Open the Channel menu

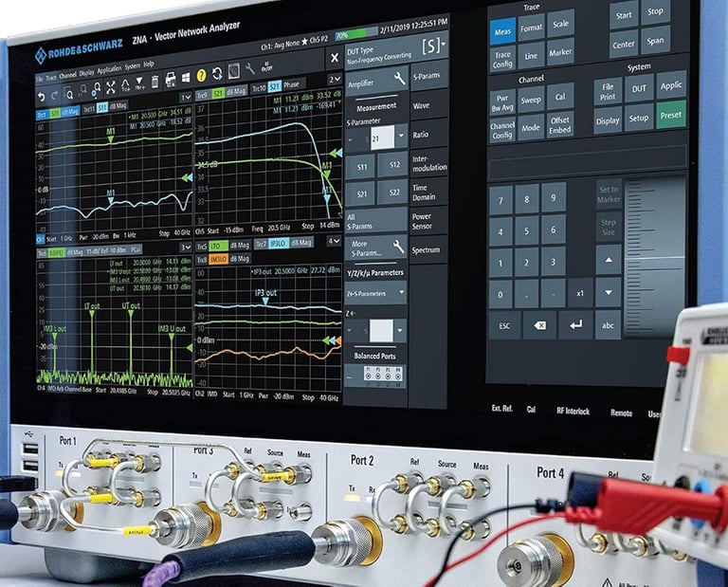click(68, 75)
